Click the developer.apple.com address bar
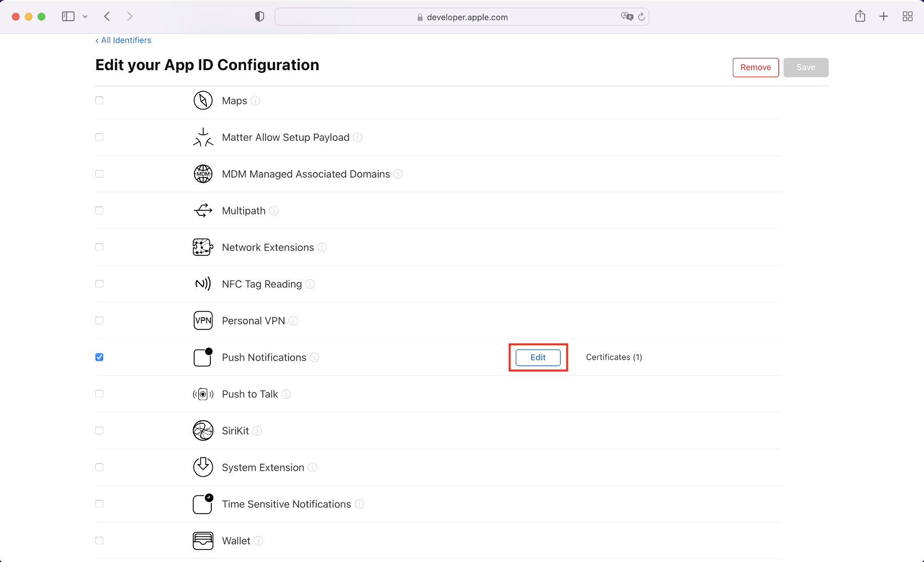Screen dimensions: 924x562 (x=461, y=17)
